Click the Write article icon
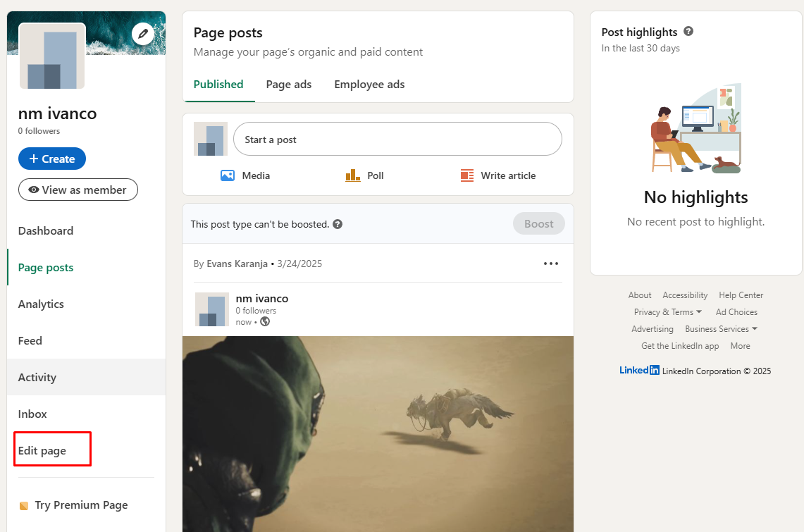 tap(467, 175)
